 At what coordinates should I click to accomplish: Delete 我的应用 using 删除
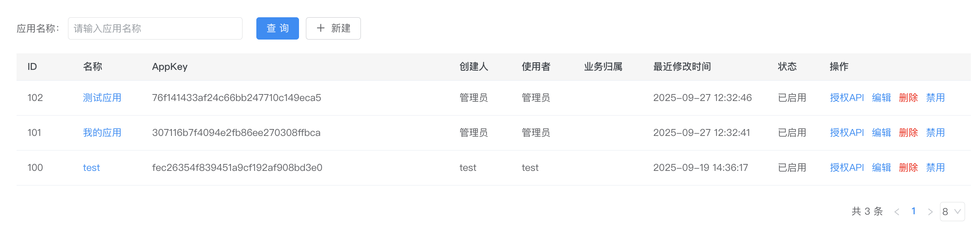tap(908, 133)
